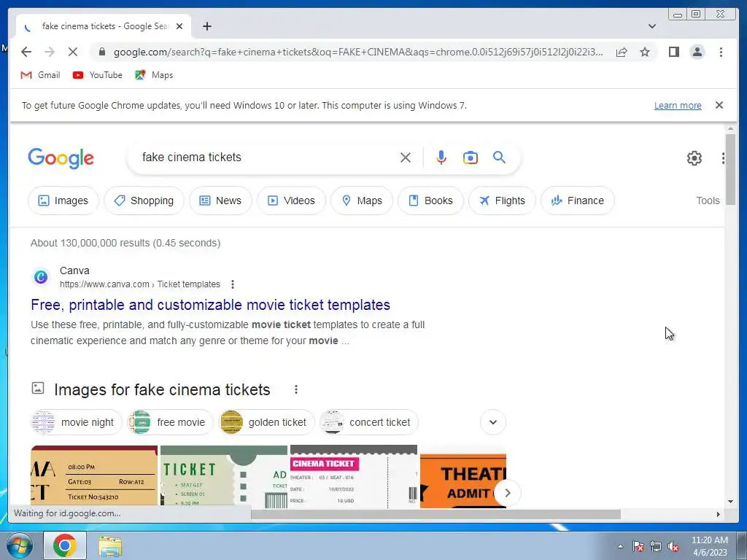This screenshot has width=747, height=560.
Task: Click the vertical scrollbar thumb
Action: click(730, 169)
